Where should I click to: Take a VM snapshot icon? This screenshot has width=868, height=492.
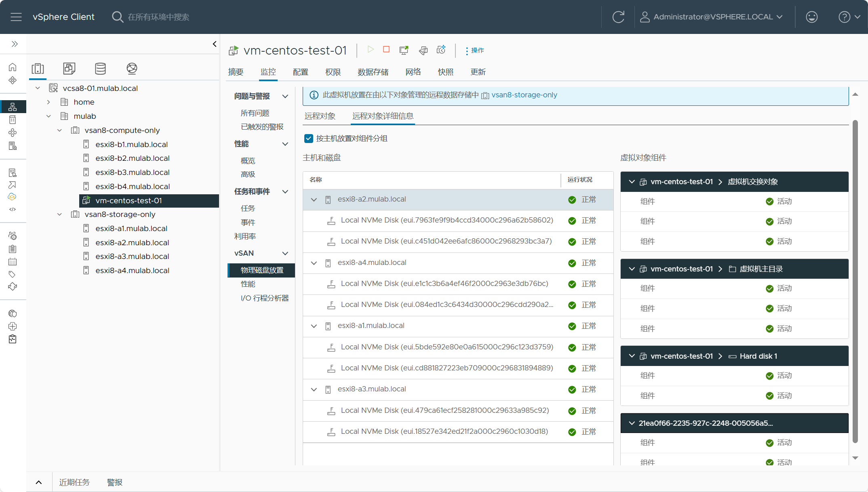[x=441, y=50]
